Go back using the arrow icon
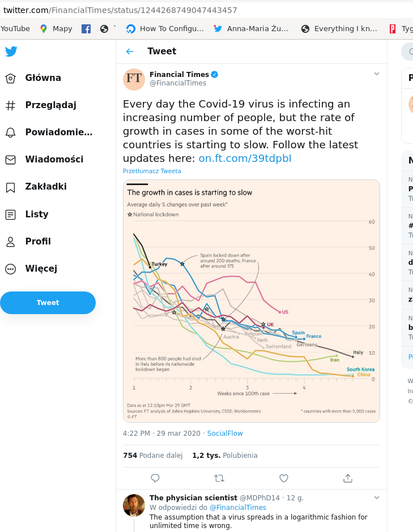Image resolution: width=413 pixels, height=532 pixels. pos(130,52)
